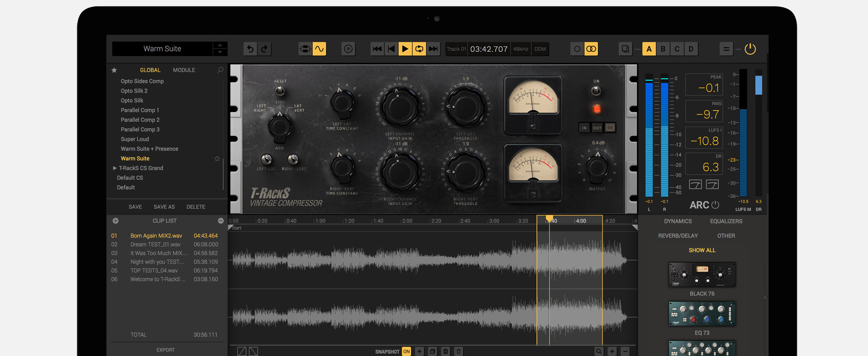Toggle the compressor ON switch

pyautogui.click(x=596, y=90)
